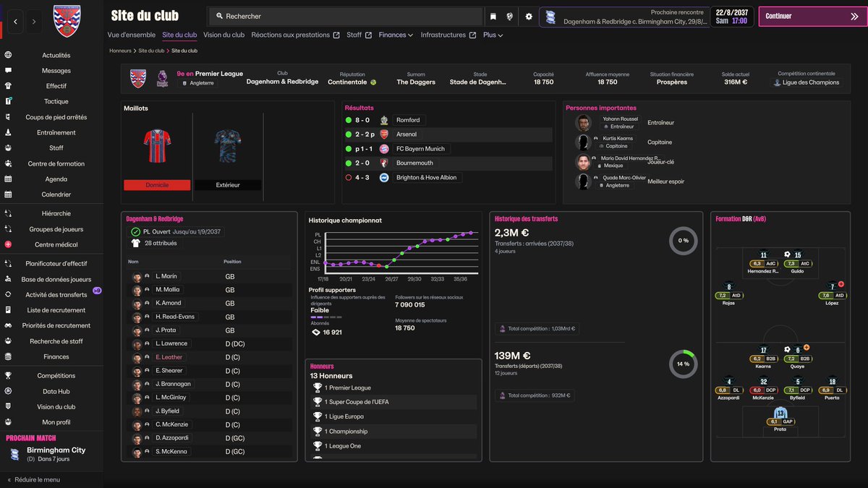Click the Honneurs breadcrumb link

(120, 51)
